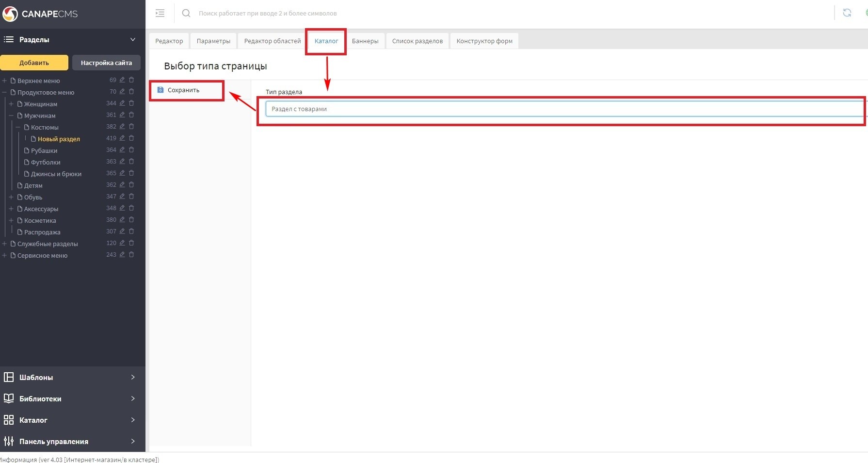868x463 pixels.
Task: Click the Сохранить button
Action: [183, 90]
